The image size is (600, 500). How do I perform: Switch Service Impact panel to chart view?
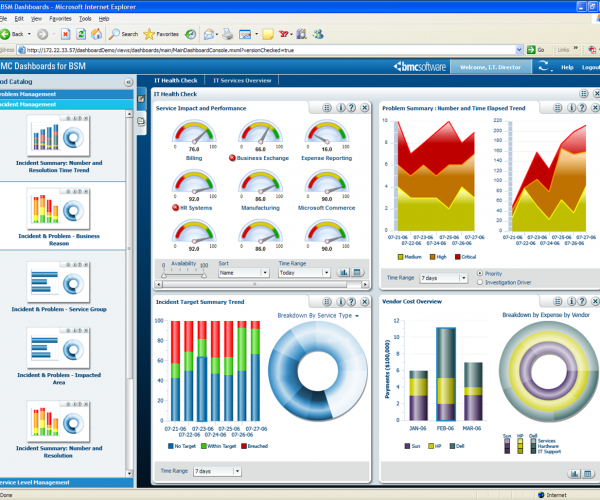[x=344, y=272]
